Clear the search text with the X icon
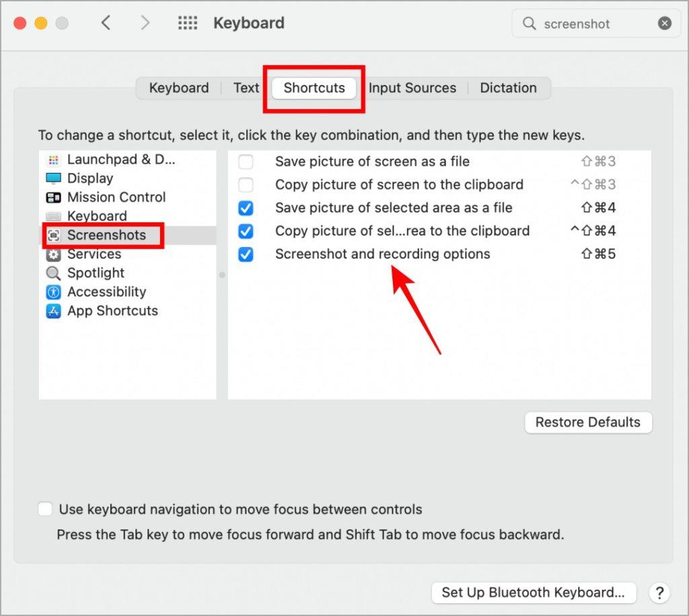Viewport: 689px width, 616px height. pos(664,24)
